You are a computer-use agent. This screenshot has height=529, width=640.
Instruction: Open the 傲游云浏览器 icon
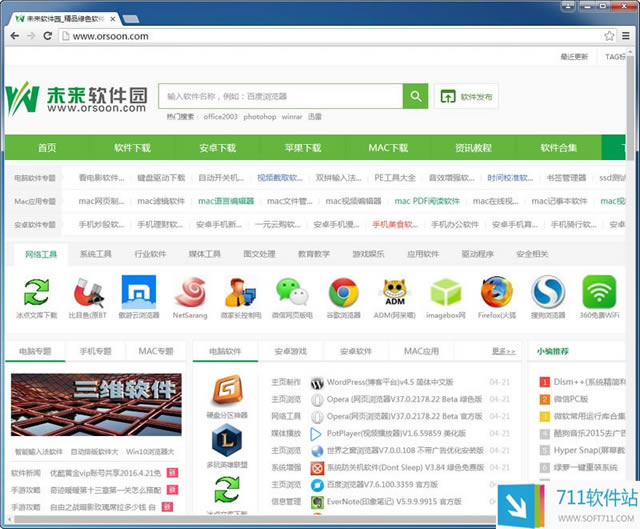[x=139, y=292]
